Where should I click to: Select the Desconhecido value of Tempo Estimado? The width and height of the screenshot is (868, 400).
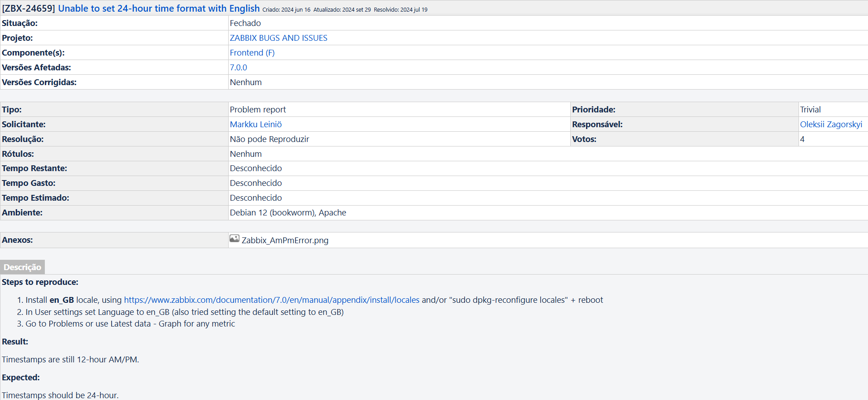256,198
